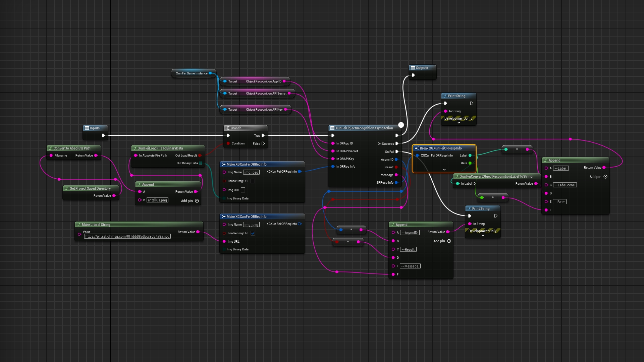Click the Branch Condition input pin
This screenshot has width=644, height=362.
click(228, 143)
